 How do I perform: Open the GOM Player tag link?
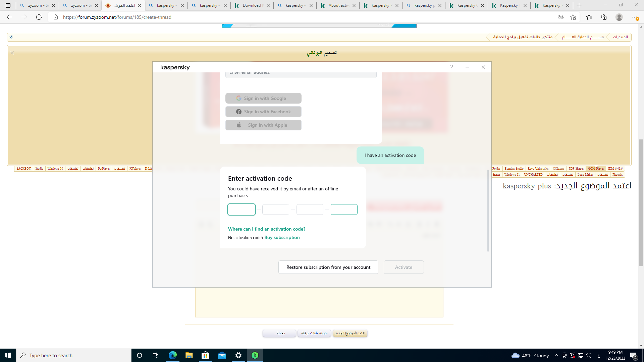pos(596,169)
